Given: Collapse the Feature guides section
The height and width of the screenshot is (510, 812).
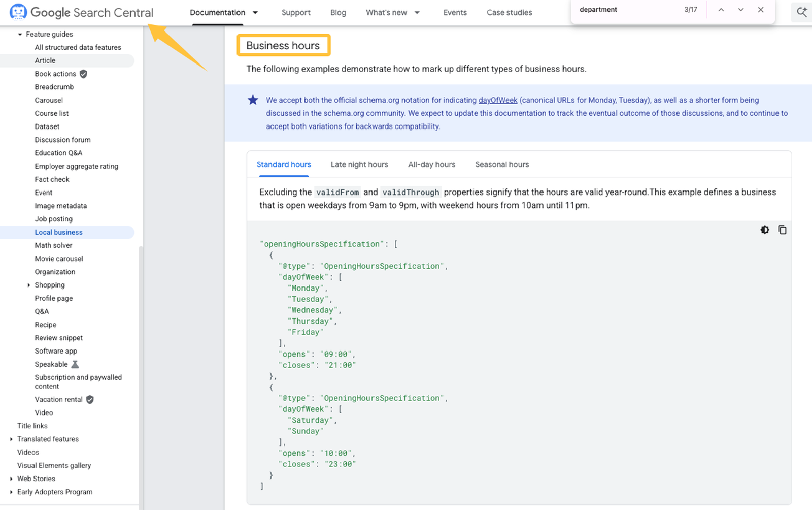Looking at the screenshot, I should click(20, 34).
